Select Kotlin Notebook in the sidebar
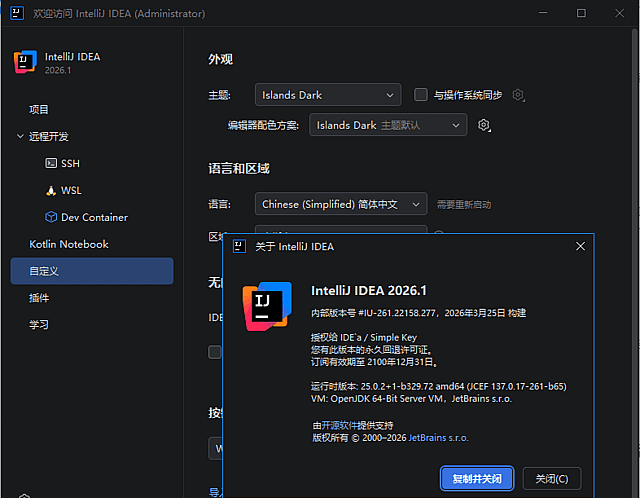 tap(69, 244)
